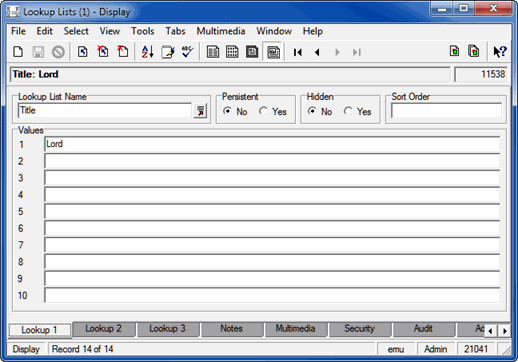The height and width of the screenshot is (362, 518).
Task: Switch to the Audit tab
Action: click(x=424, y=329)
